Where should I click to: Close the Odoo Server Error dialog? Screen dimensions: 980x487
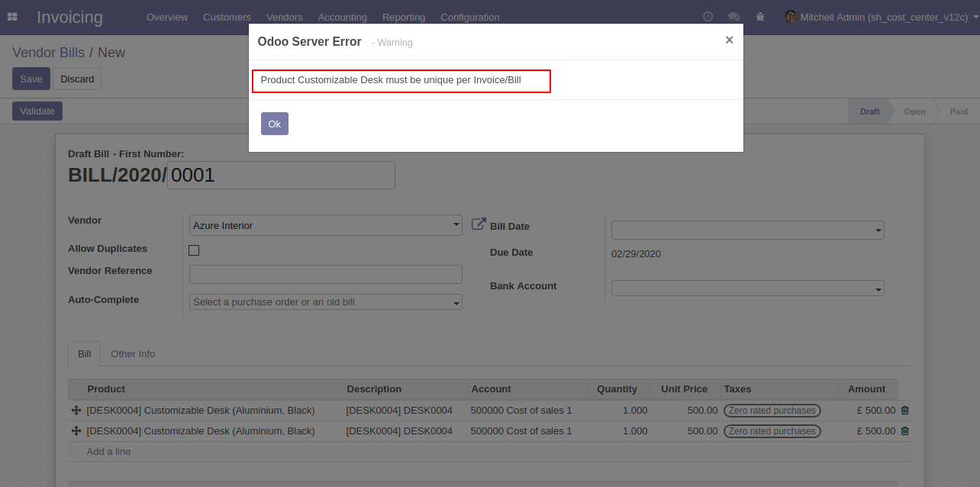pyautogui.click(x=729, y=40)
